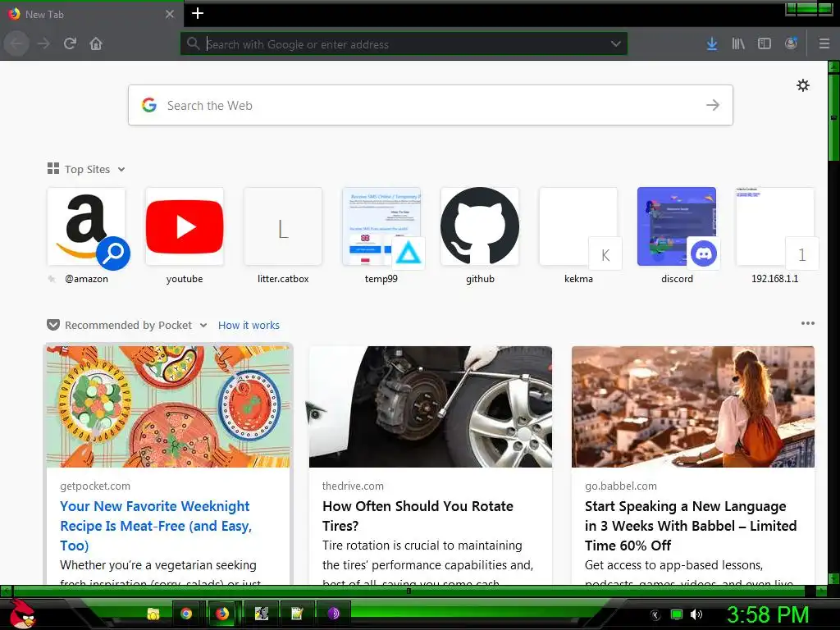
Task: Open the notepad icon in taskbar
Action: click(297, 614)
